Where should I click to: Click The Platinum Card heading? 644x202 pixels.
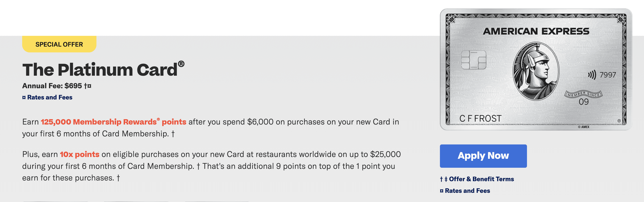(x=100, y=70)
